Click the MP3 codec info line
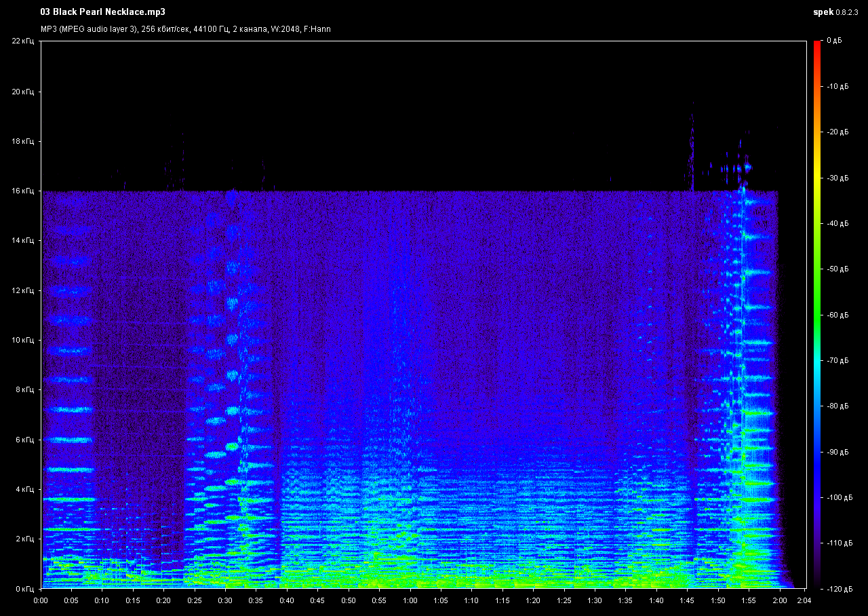Image resolution: width=868 pixels, height=616 pixels. coord(186,29)
